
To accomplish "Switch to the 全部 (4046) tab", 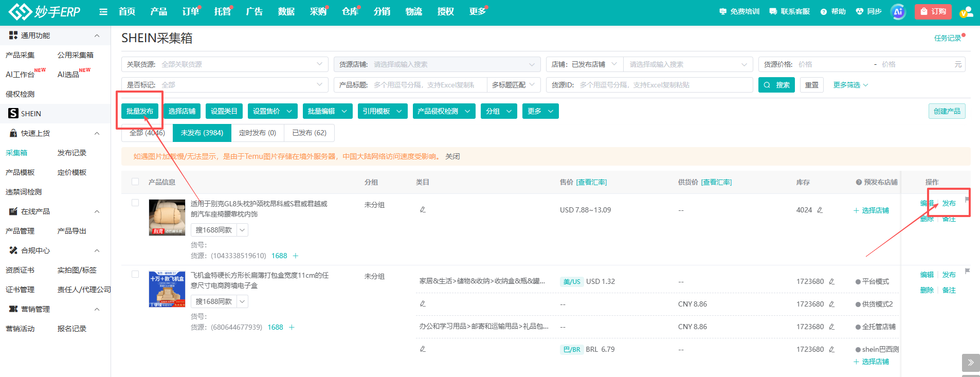I will [147, 133].
